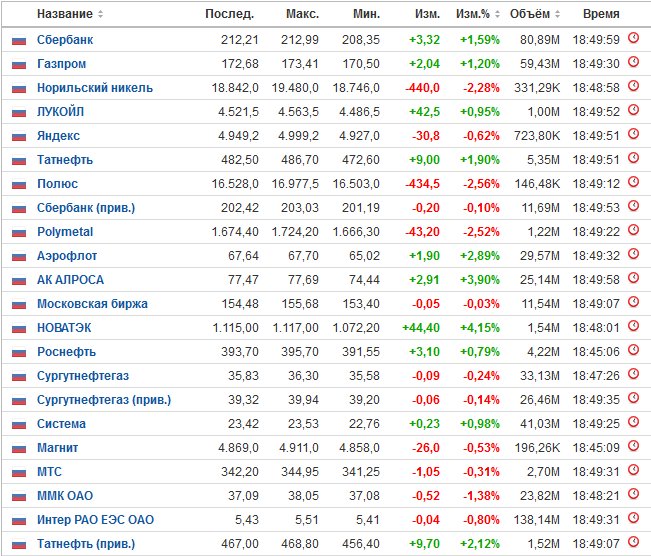651x556 pixels.
Task: Click the Russian flag beside Сургутнефтегаз
Action: pos(19,377)
